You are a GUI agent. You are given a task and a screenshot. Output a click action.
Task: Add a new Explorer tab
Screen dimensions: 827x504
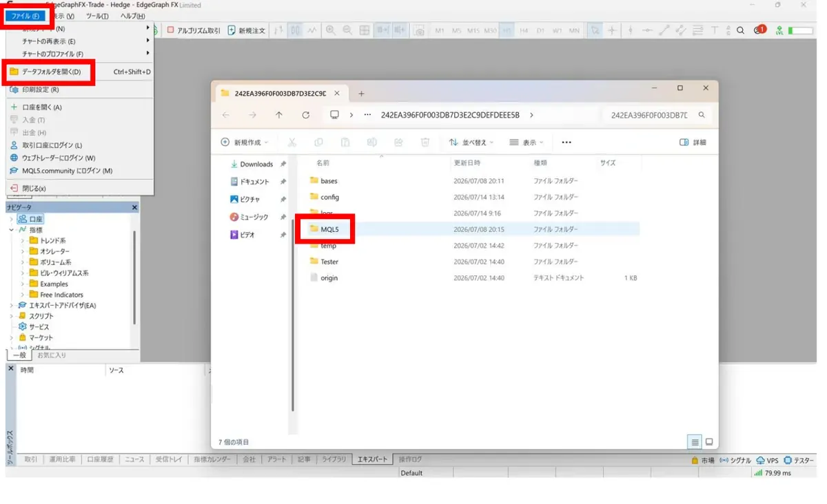pyautogui.click(x=361, y=94)
